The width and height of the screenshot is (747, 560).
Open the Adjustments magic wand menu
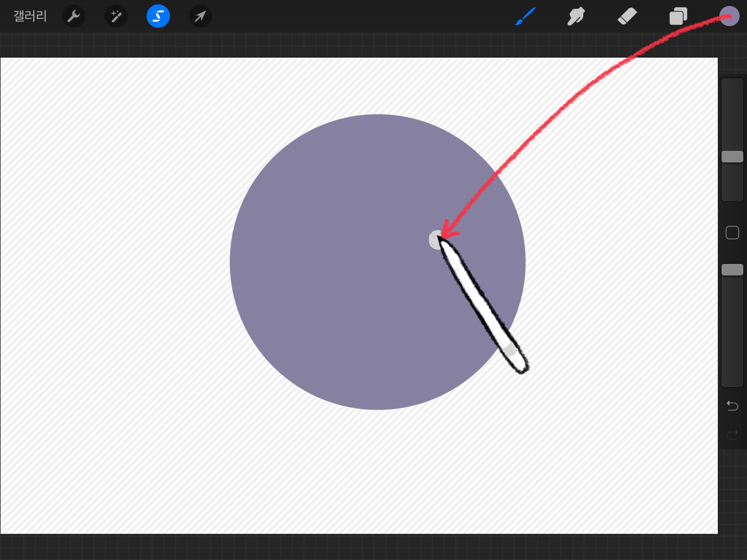click(116, 16)
